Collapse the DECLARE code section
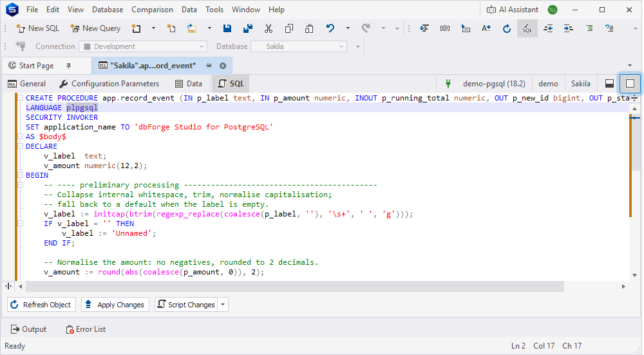This screenshot has width=644, height=355. [20, 146]
